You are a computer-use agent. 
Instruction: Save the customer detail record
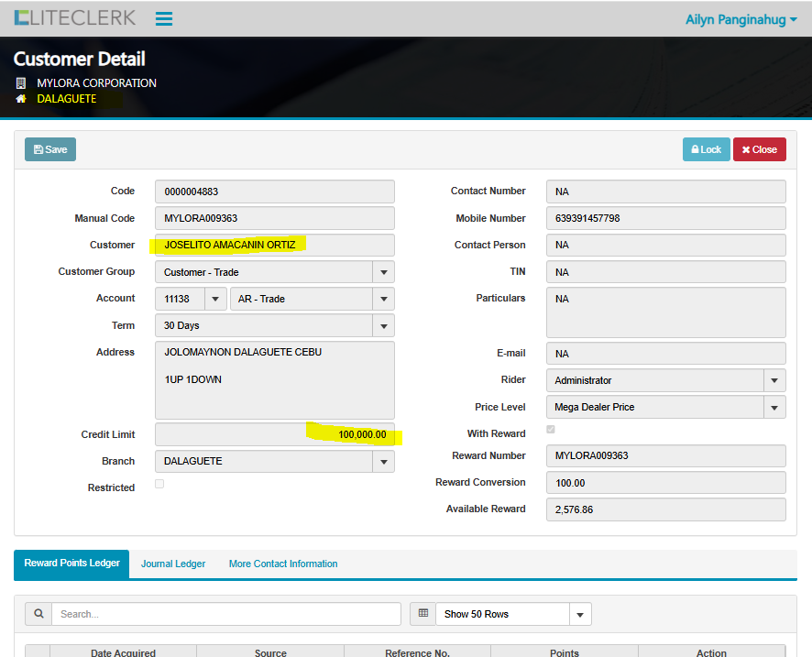pyautogui.click(x=50, y=149)
